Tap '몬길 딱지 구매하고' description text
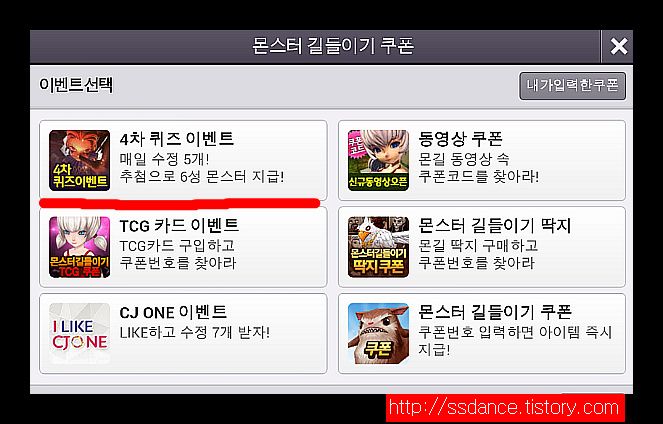The image size is (663, 424). (478, 245)
